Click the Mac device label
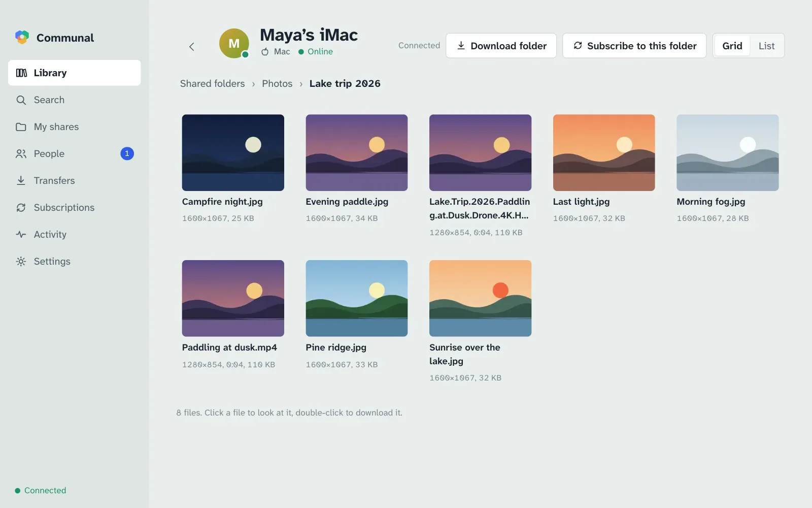The image size is (812, 508). [276, 51]
